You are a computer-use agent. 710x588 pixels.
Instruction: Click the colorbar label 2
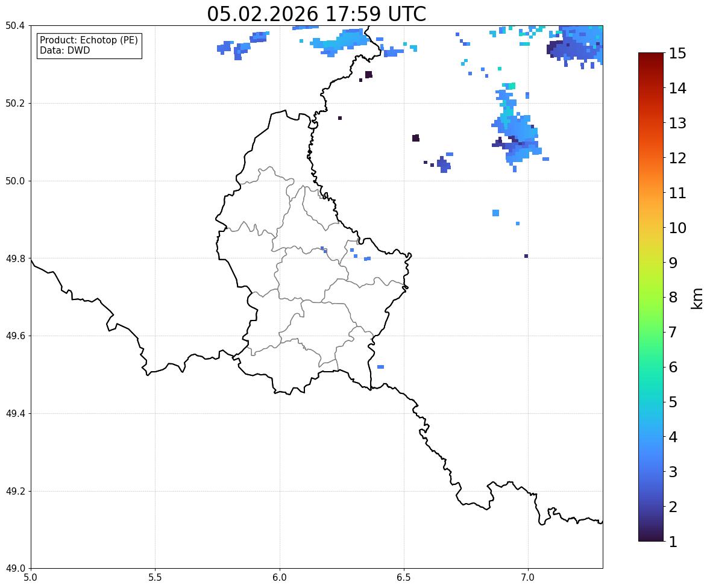tap(673, 506)
